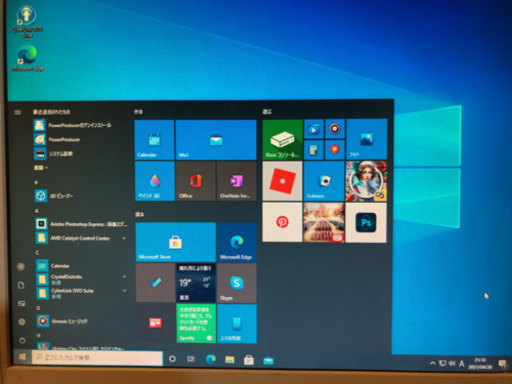Expand the Start menu hamburger button
512x384 pixels.
tap(18, 113)
